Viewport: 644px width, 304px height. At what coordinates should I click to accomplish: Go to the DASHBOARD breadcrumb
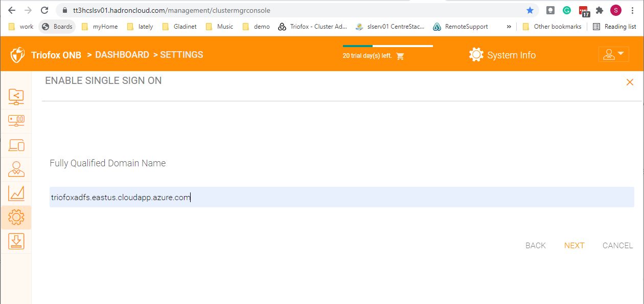[122, 55]
